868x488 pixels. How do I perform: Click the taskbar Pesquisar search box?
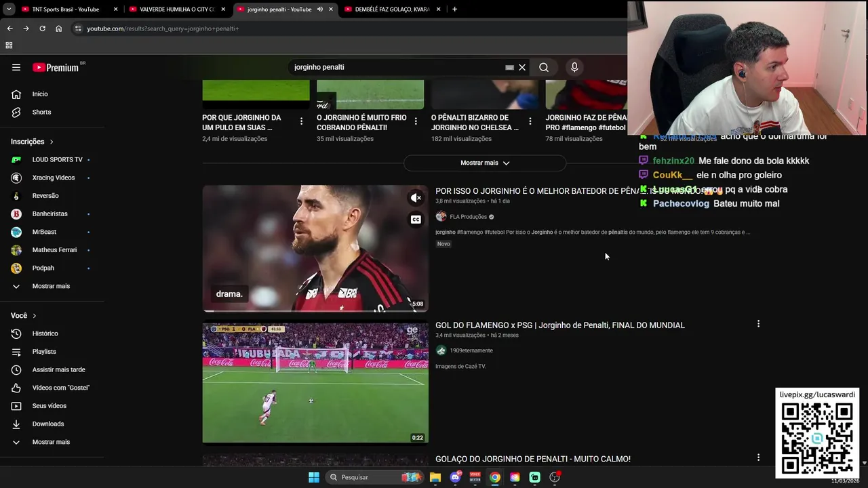tap(373, 477)
